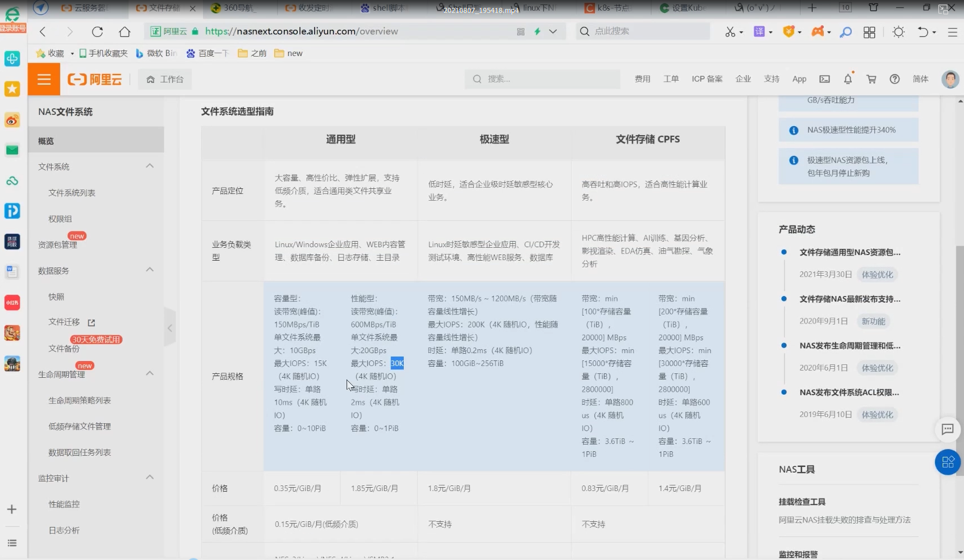
Task: Click the Aliyun logo
Action: point(95,79)
